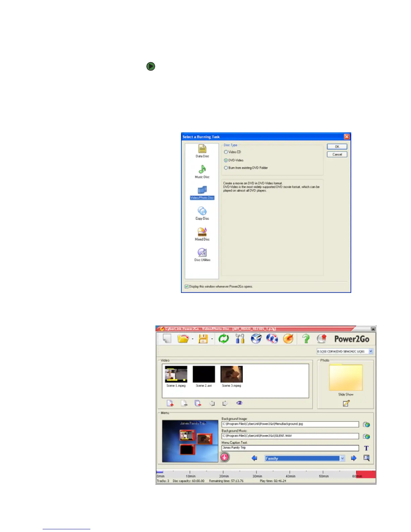Open help with the green question mark

[306, 339]
